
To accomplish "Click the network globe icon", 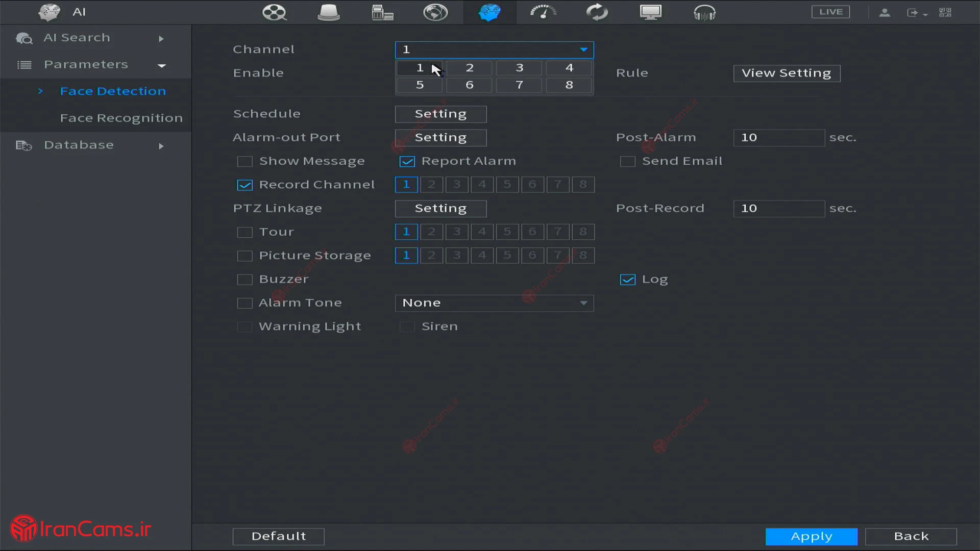I will click(x=435, y=12).
